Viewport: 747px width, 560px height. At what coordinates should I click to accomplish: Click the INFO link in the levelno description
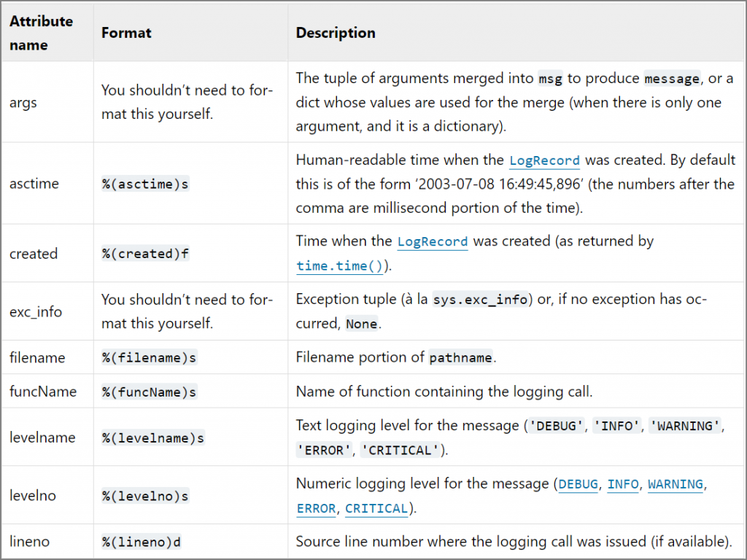[x=622, y=484]
